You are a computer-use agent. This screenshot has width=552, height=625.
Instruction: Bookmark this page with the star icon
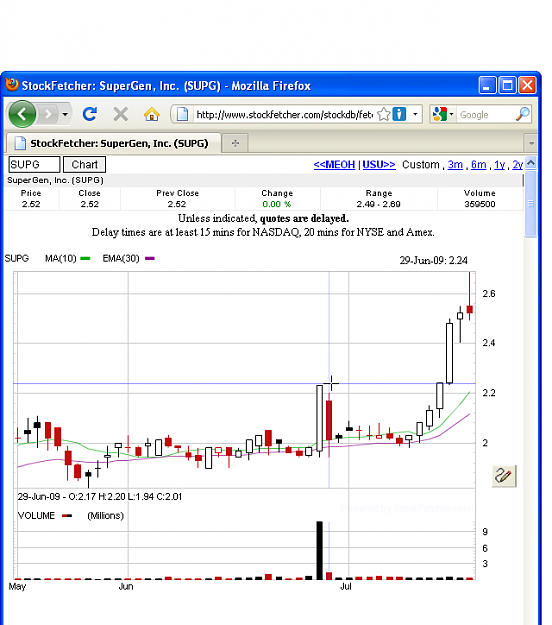tap(383, 114)
